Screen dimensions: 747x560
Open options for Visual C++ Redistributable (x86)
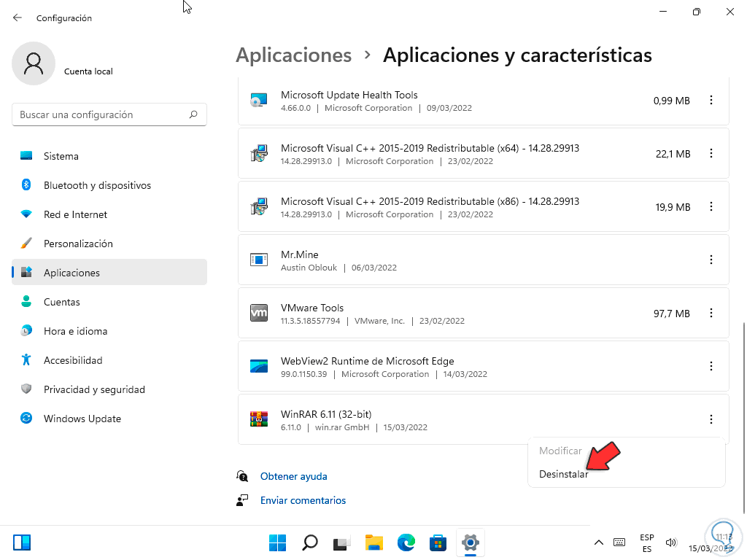[711, 206]
